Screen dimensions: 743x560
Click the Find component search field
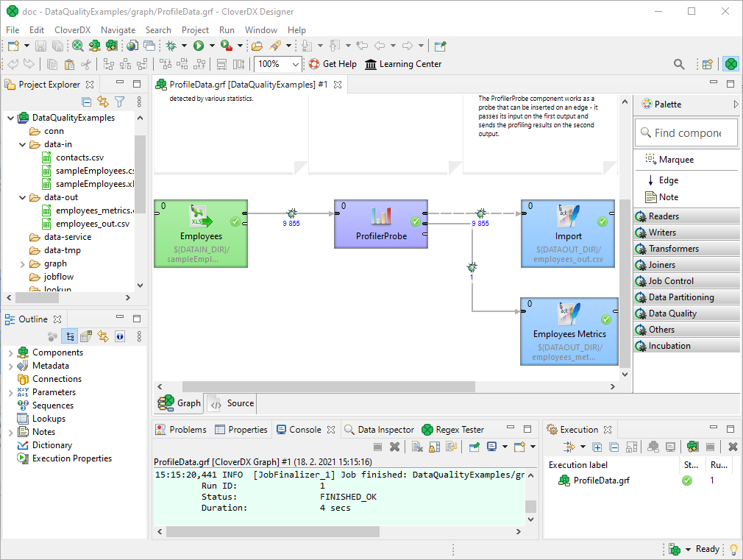tap(686, 132)
